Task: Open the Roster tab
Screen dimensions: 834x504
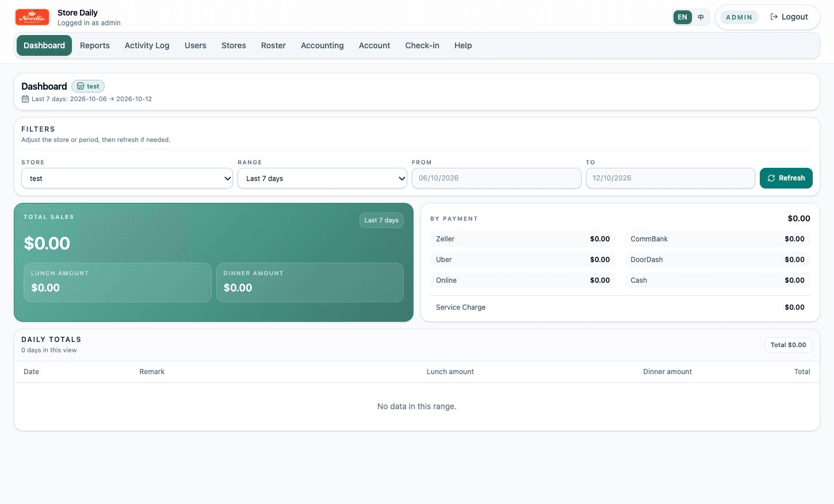Action: click(273, 45)
